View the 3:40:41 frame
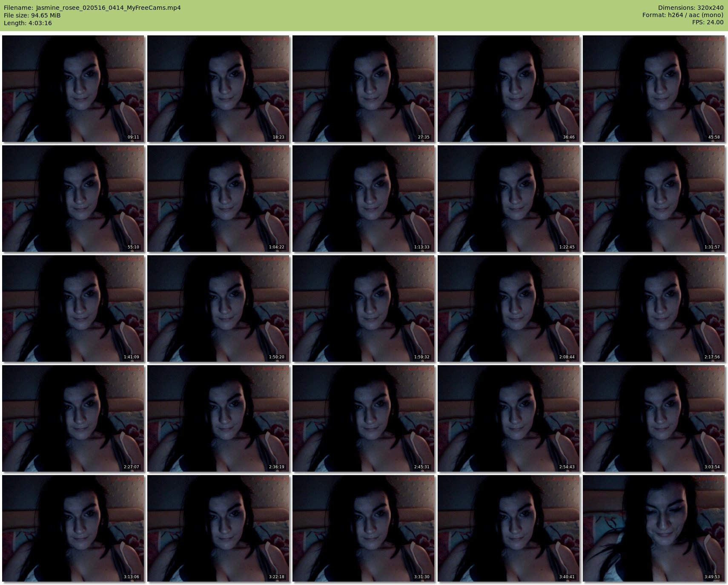The height and width of the screenshot is (585, 728). click(509, 528)
